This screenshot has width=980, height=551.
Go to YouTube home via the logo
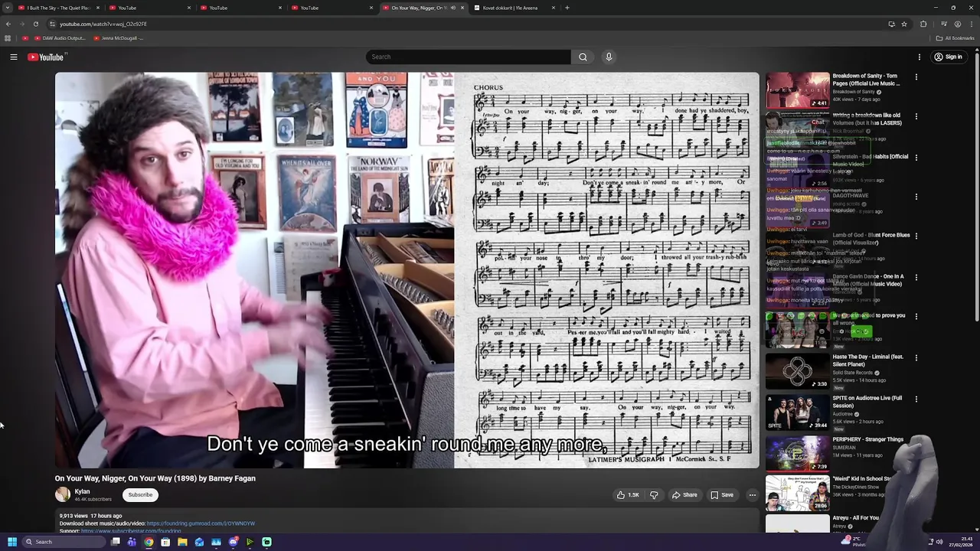point(46,57)
